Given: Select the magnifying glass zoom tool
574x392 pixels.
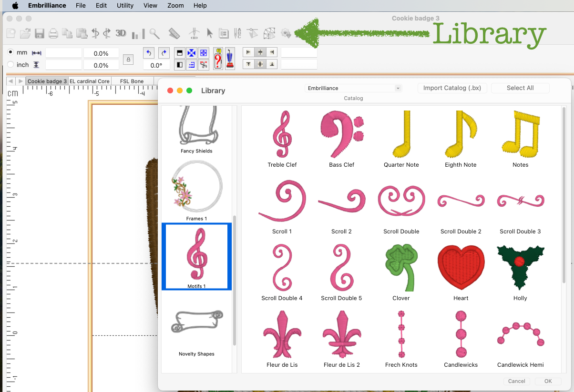Looking at the screenshot, I should pyautogui.click(x=154, y=33).
